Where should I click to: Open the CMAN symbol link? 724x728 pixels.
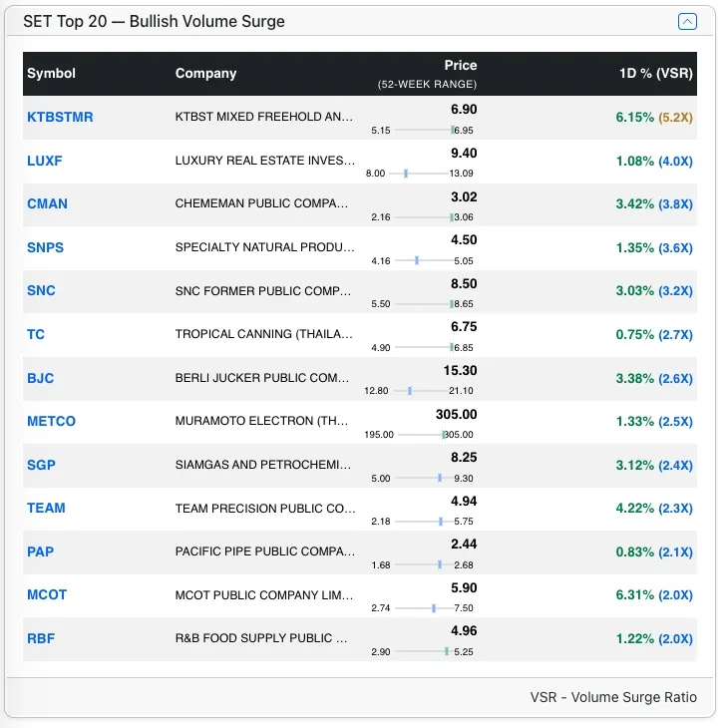pyautogui.click(x=47, y=203)
